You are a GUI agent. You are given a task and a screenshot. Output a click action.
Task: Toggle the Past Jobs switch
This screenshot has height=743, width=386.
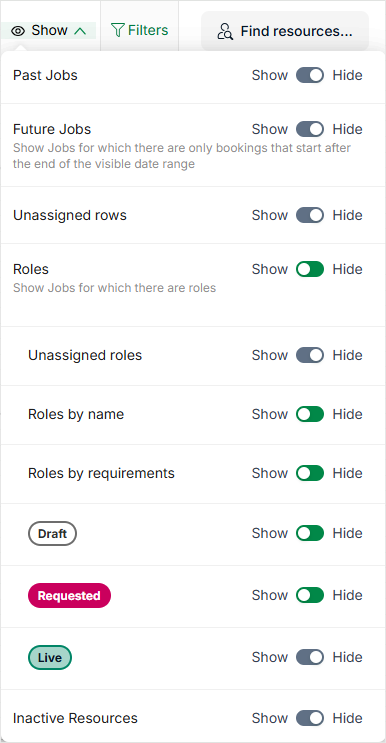(x=310, y=75)
